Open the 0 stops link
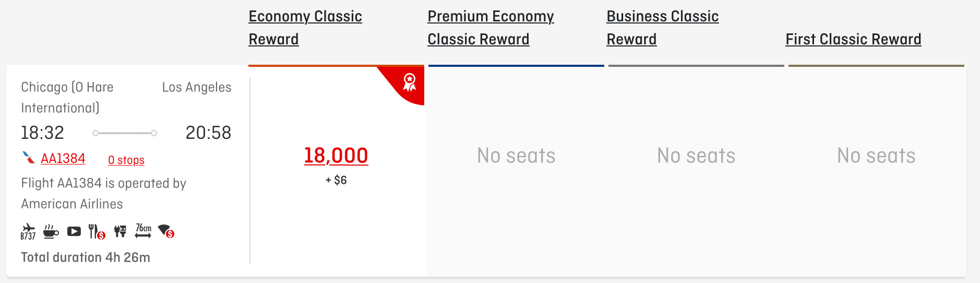The height and width of the screenshot is (283, 980). point(126,160)
